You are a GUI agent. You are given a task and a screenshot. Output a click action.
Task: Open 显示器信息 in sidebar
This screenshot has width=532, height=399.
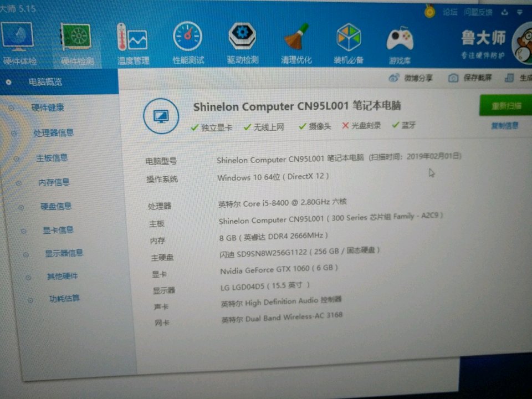pos(64,253)
